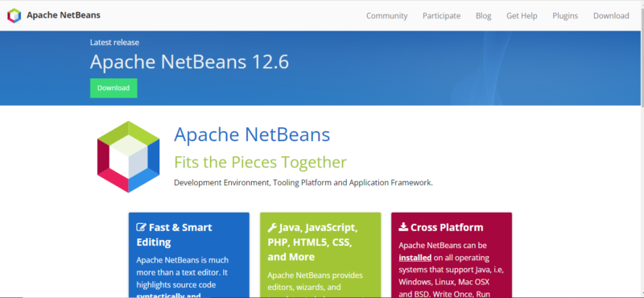Screen dimensions: 644x298
Task: Click the download icon beside Cross Platform
Action: (403, 227)
